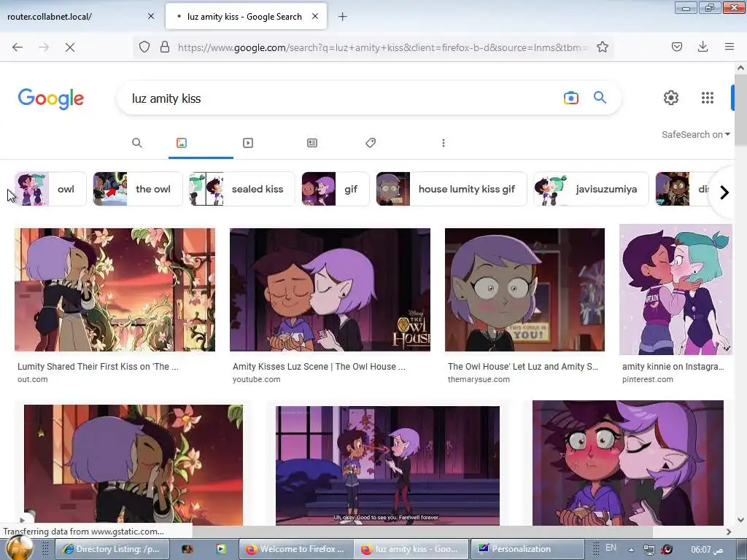Stop loading the page
The image size is (747, 560).
coord(70,47)
